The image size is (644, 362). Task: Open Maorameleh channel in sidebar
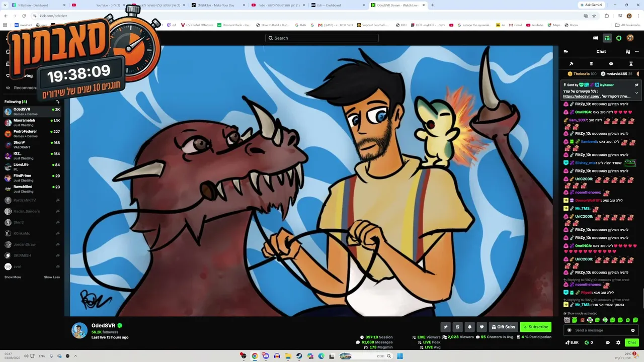[x=32, y=122]
